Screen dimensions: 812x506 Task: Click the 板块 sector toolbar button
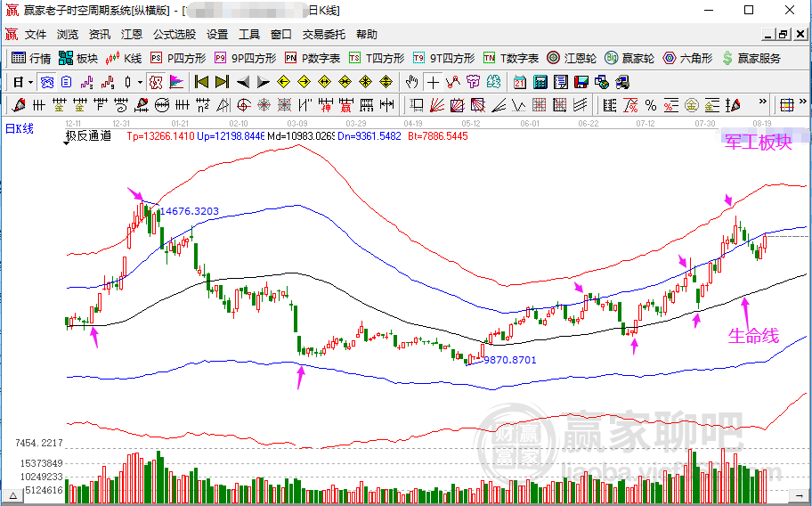78,58
